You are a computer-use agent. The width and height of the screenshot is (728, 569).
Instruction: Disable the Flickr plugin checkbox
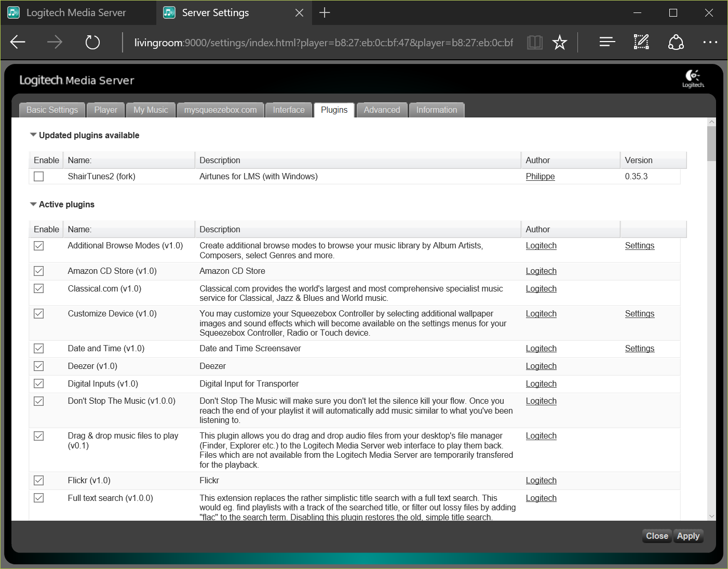(39, 481)
